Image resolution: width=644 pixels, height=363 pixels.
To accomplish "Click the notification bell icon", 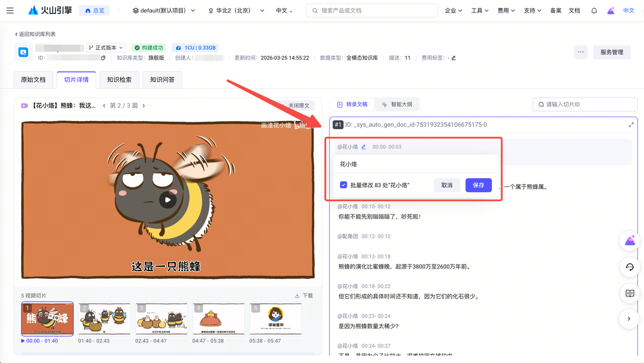I will tap(594, 10).
